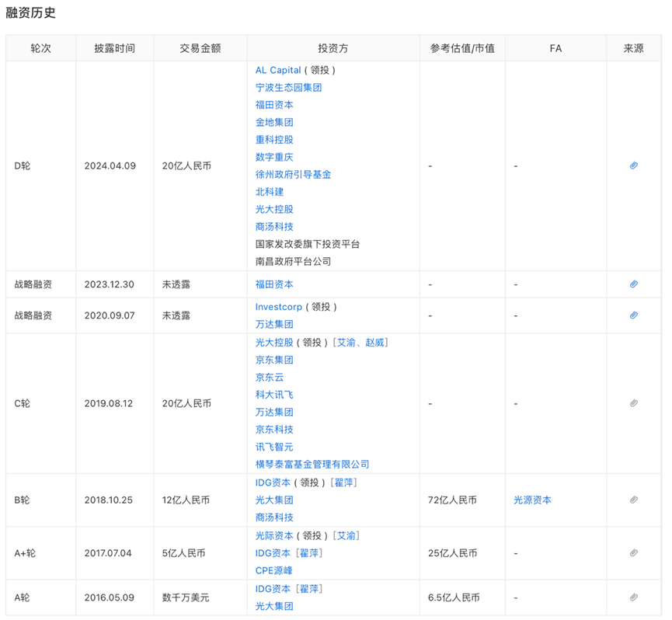Screen dimensions: 672x620
Task: Click the source paperclip icon for A+轮 row
Action: [633, 552]
